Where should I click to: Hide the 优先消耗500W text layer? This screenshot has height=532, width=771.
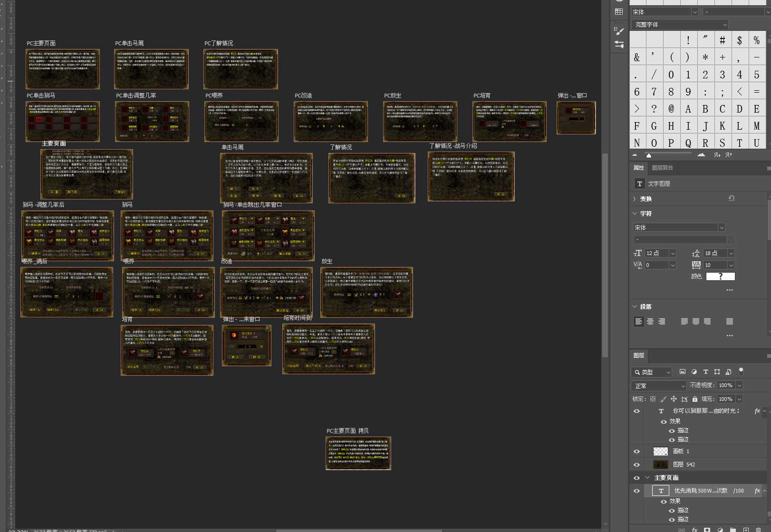point(637,491)
